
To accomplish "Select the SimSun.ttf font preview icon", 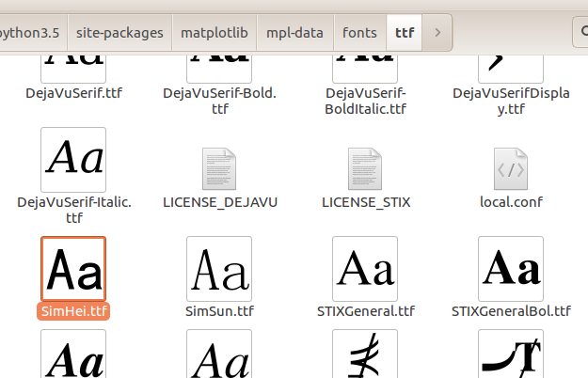I will pyautogui.click(x=219, y=269).
